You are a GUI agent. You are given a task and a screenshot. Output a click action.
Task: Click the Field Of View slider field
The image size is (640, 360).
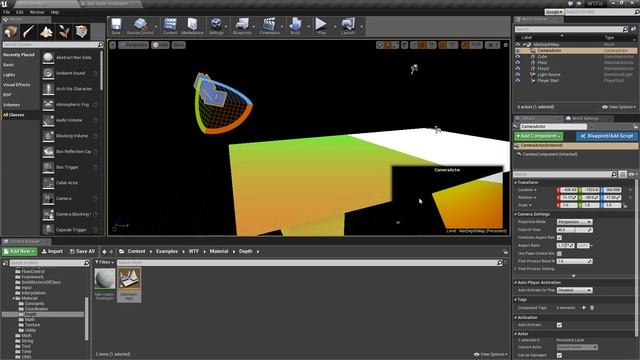point(574,230)
